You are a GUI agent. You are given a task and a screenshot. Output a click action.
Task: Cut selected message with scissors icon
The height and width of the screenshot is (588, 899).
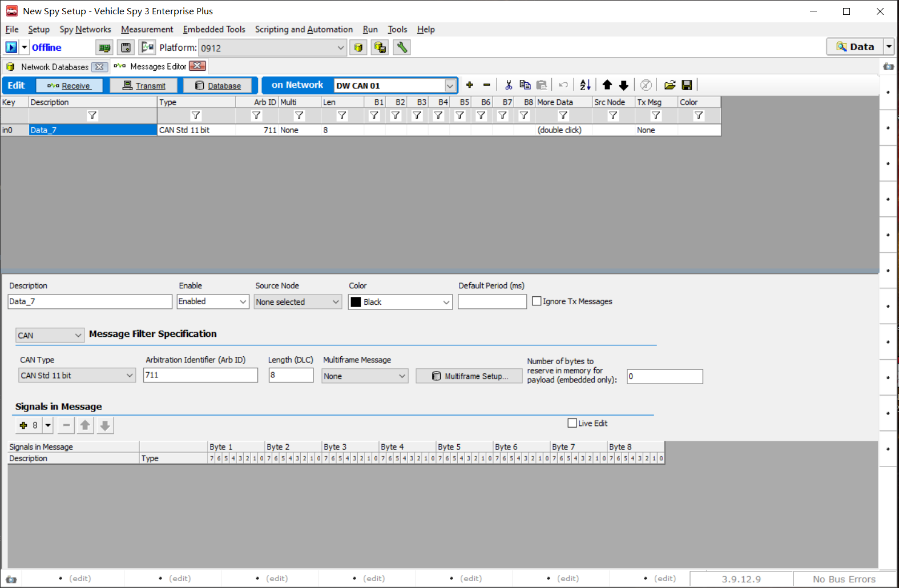(x=509, y=85)
